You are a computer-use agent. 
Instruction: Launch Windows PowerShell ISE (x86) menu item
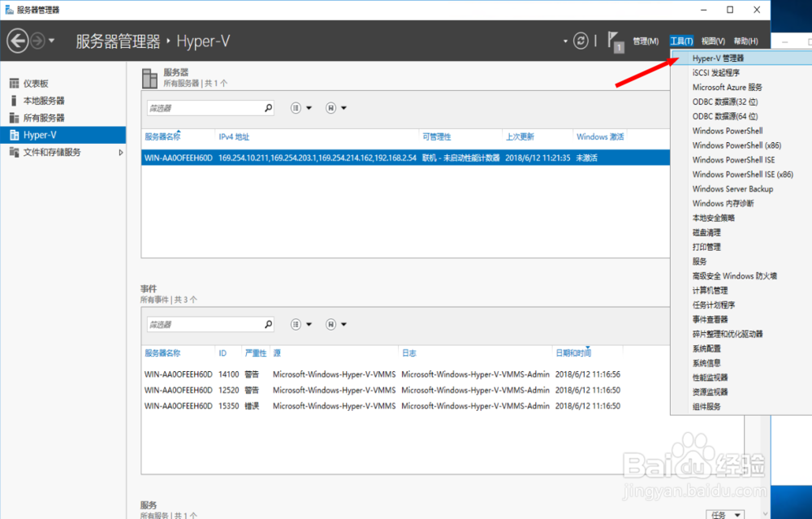coord(741,174)
